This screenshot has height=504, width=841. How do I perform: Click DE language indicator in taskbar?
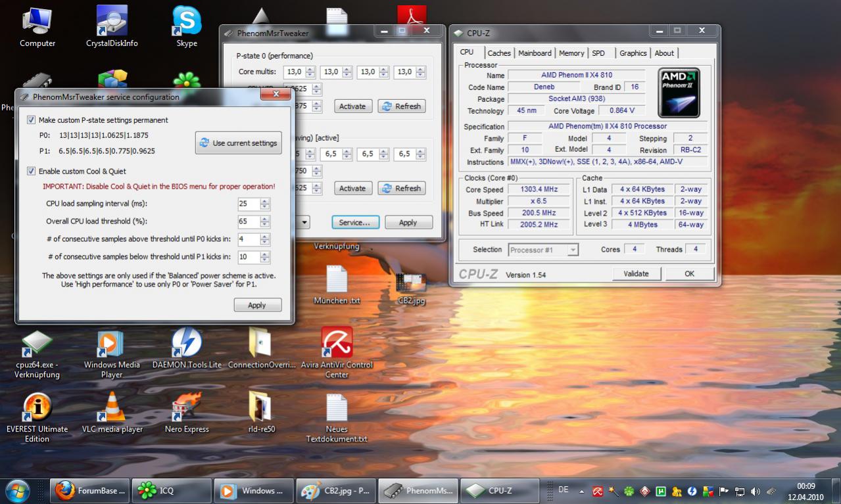point(564,490)
